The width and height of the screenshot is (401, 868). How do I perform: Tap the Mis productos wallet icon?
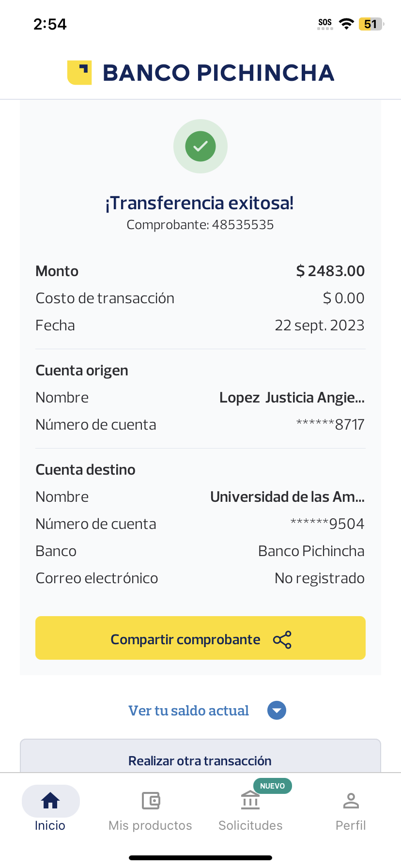pos(151,801)
